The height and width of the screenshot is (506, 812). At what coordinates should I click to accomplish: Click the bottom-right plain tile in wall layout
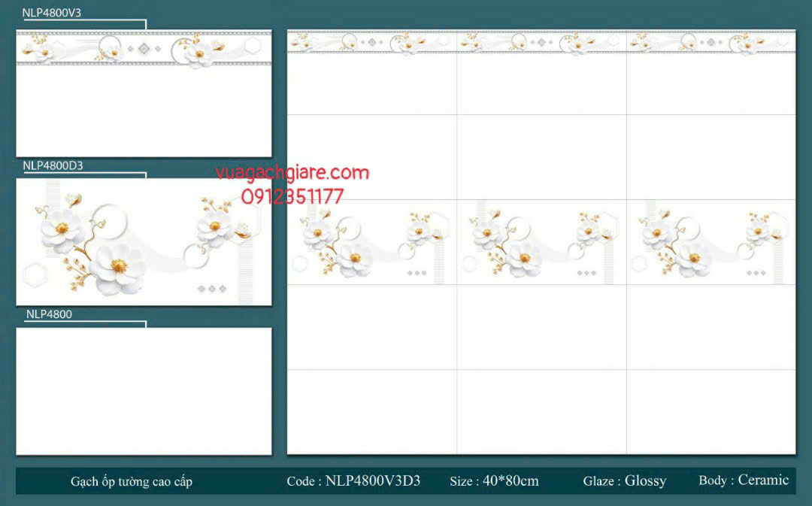[x=710, y=411]
